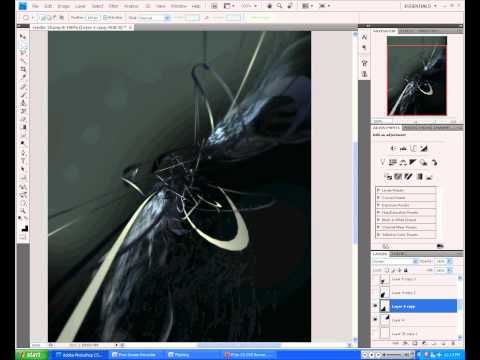Add a layer mask from Layers panel
480x360 pixels.
(415, 343)
